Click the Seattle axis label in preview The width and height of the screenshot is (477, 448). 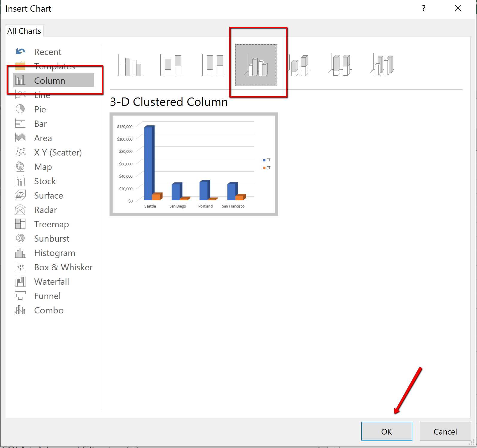pos(150,206)
